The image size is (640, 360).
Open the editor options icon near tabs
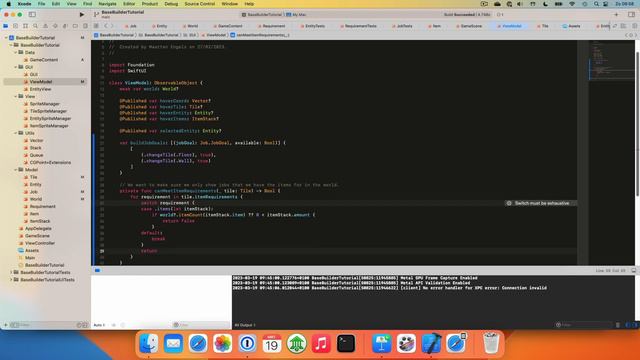[623, 26]
